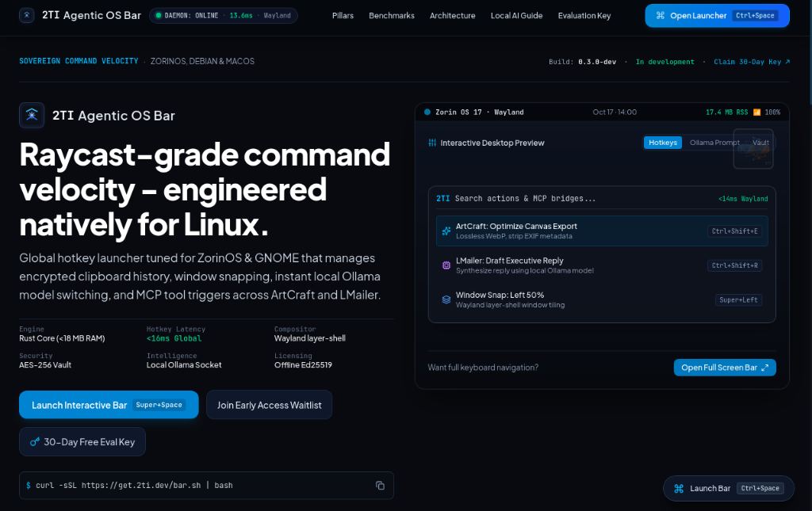Click the 'Build: 0.3.0-dev' text
The image size is (812, 511).
[583, 62]
